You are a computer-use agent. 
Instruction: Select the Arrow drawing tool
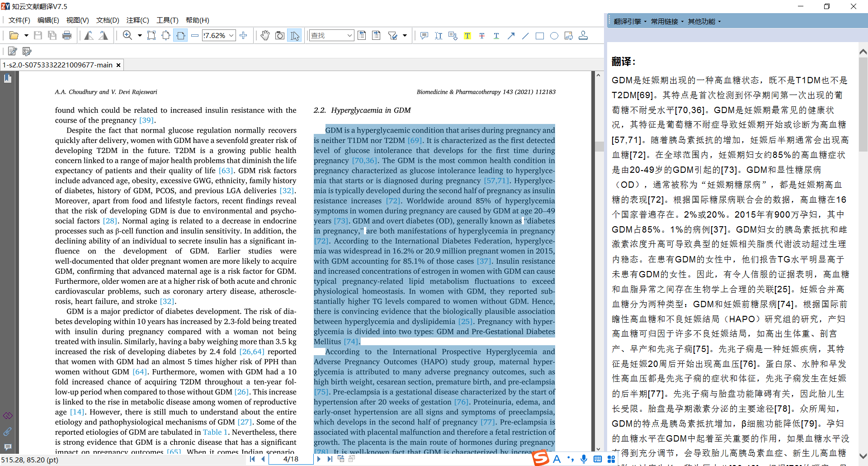pyautogui.click(x=511, y=35)
